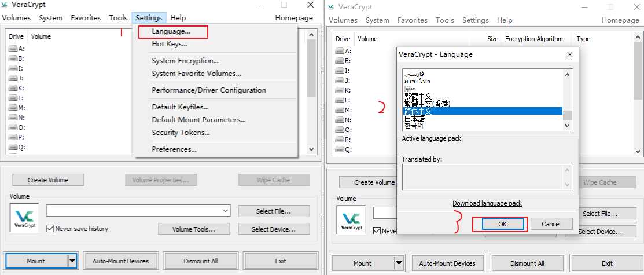Click the VeraCrypt logo in left window

24,218
